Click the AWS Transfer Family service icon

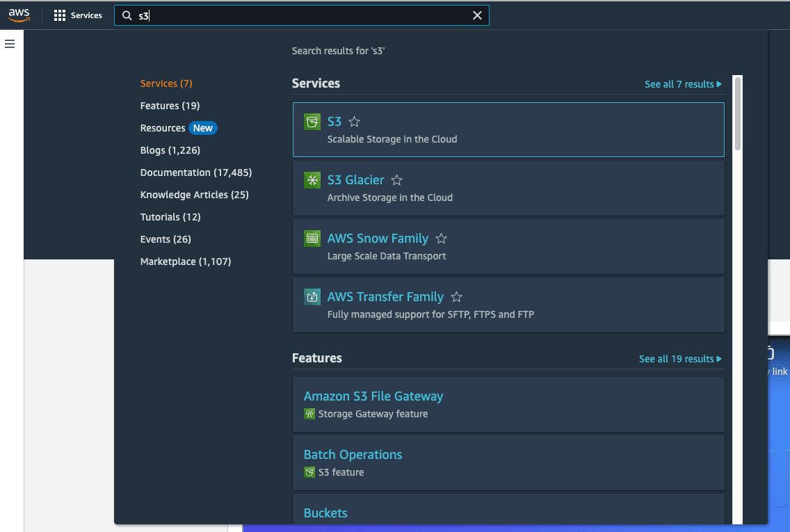312,297
